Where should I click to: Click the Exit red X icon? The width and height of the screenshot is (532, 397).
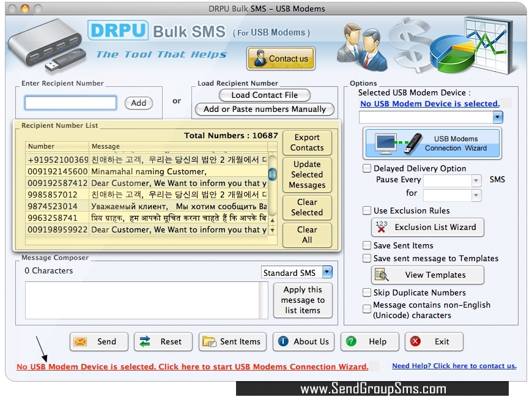[x=415, y=341]
